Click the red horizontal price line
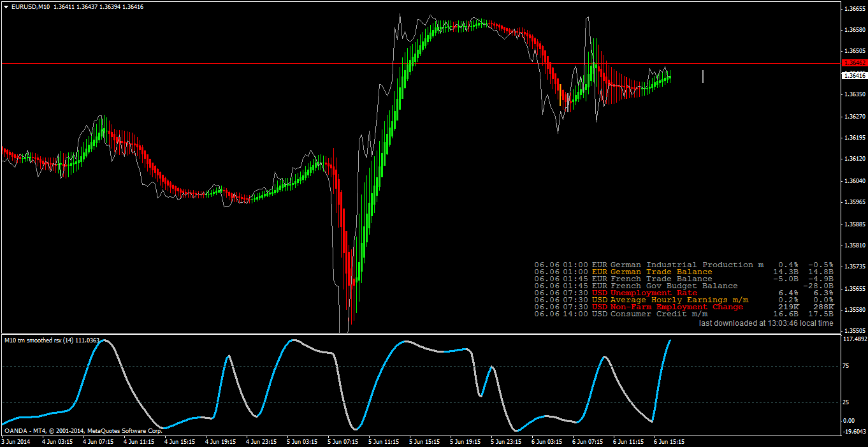The image size is (868, 447). pyautogui.click(x=421, y=63)
